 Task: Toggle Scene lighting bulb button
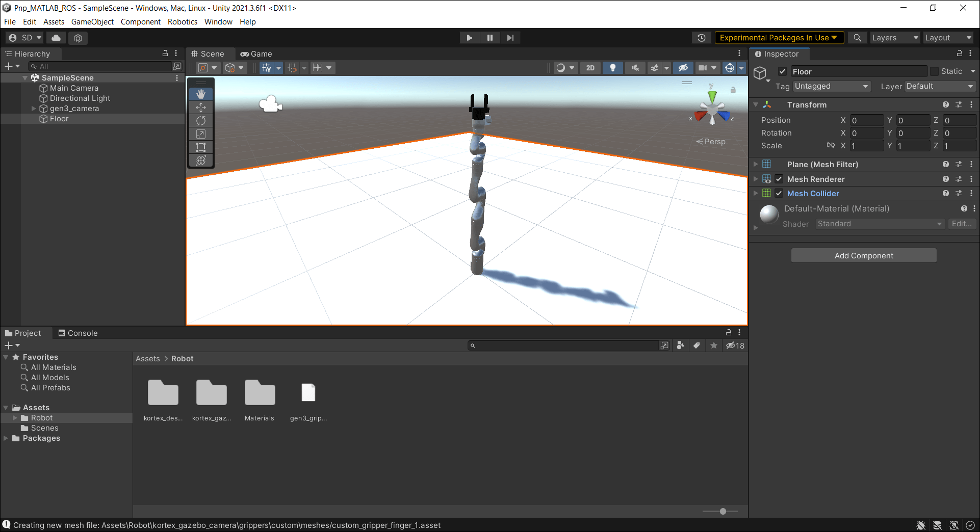coord(612,68)
